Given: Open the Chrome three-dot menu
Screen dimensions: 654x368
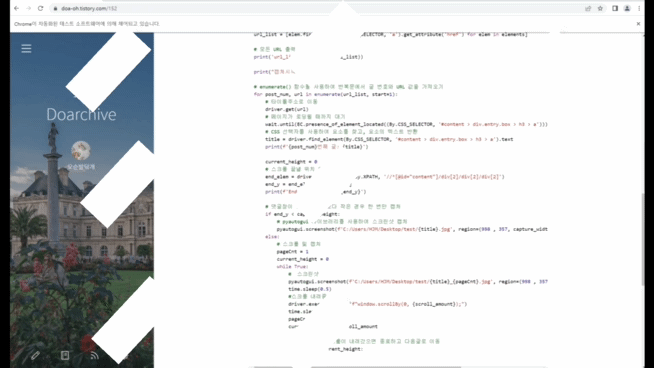Looking at the screenshot, I should 639,8.
